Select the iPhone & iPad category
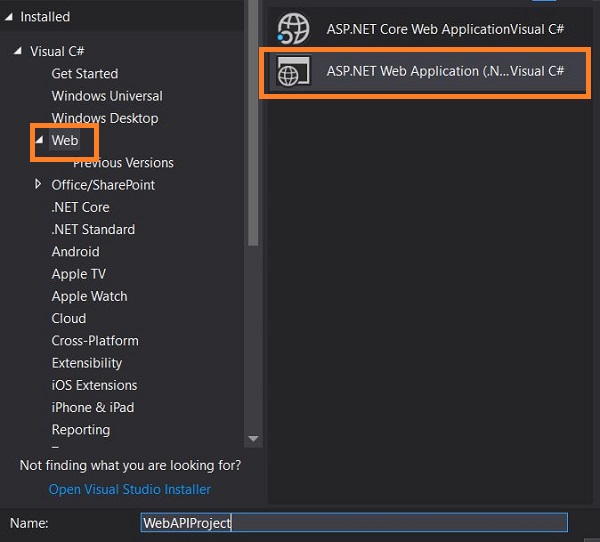Image resolution: width=600 pixels, height=542 pixels. point(93,407)
